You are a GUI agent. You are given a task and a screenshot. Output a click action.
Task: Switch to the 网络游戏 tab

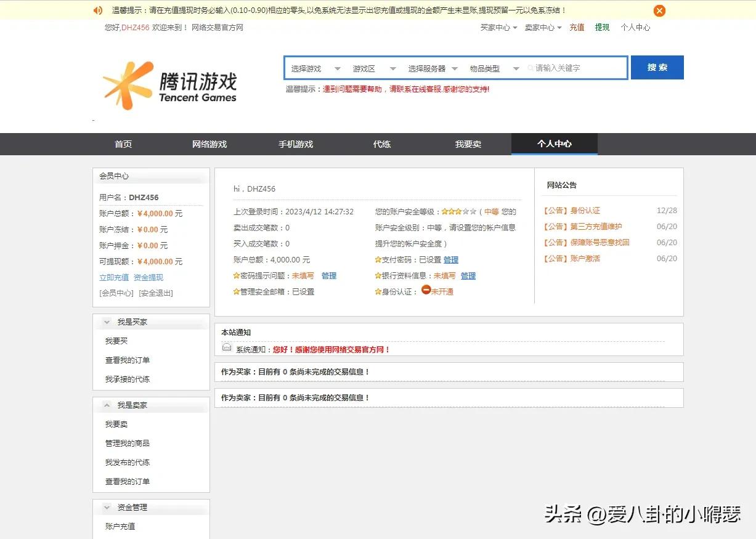[x=209, y=144]
